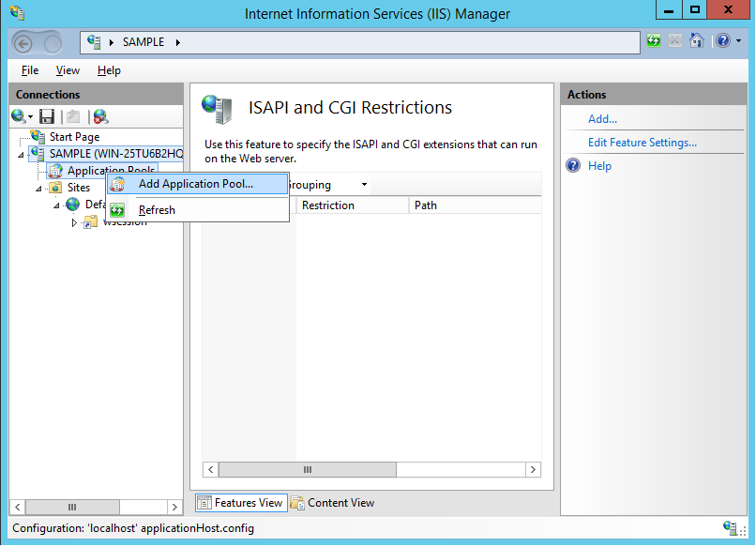Image resolution: width=756 pixels, height=547 pixels.
Task: Click the Up folder icon in Connections toolbar
Action: point(73,116)
